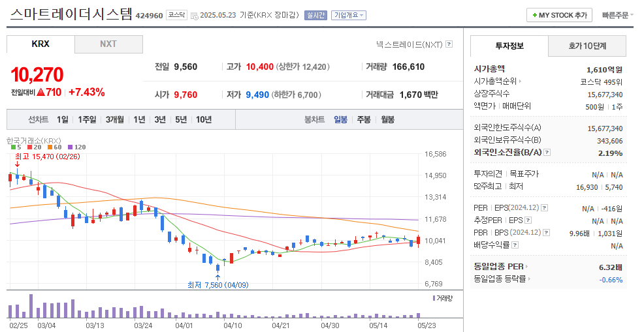Viewport: 644px width, 332px height.
Task: Select the 1주일 line chart period
Action: point(87,119)
